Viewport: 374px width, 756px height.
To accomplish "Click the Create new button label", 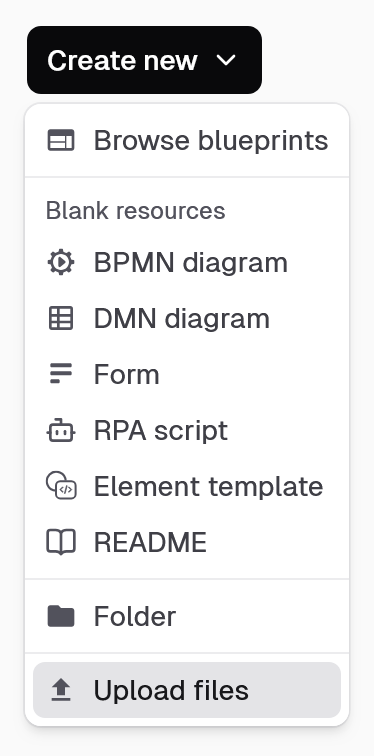I will [122, 61].
